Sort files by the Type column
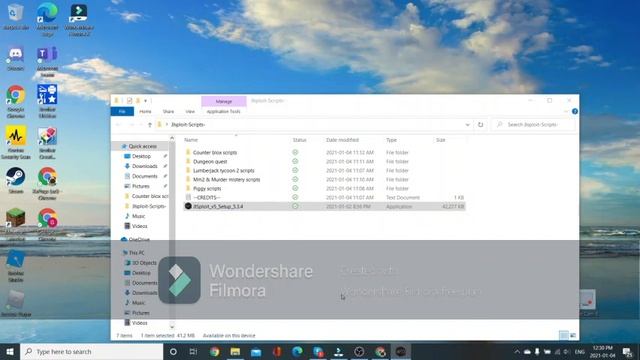Viewport: 640px width, 360px height. coord(391,140)
